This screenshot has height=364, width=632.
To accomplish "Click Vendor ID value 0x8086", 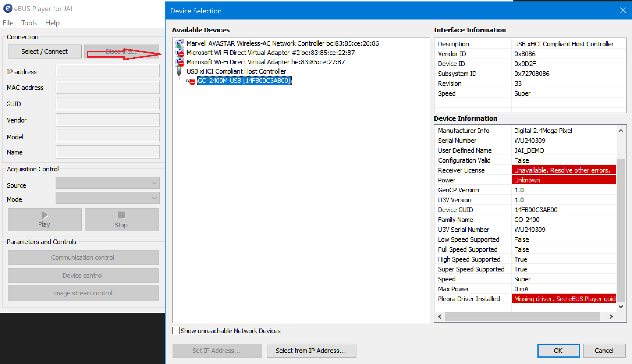I will (x=525, y=54).
